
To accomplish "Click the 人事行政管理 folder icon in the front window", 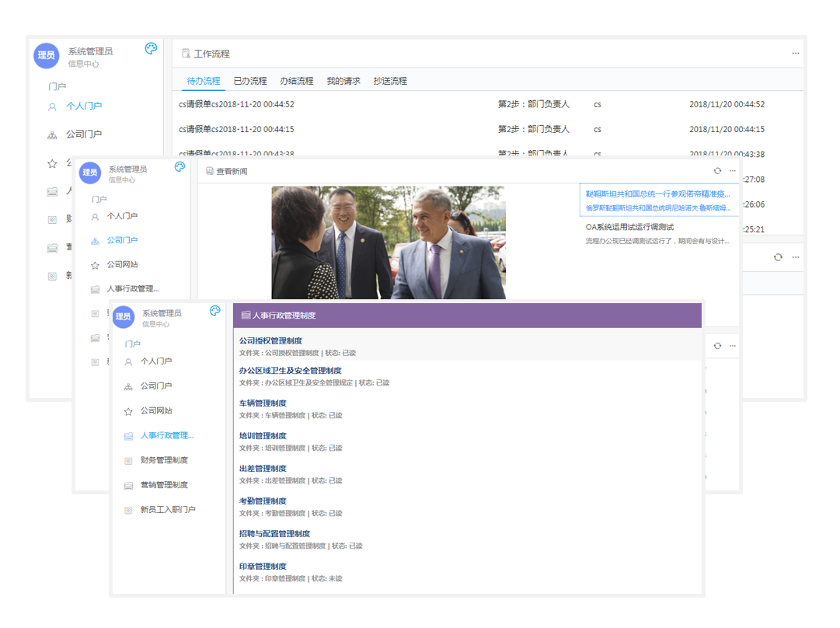I will (128, 436).
